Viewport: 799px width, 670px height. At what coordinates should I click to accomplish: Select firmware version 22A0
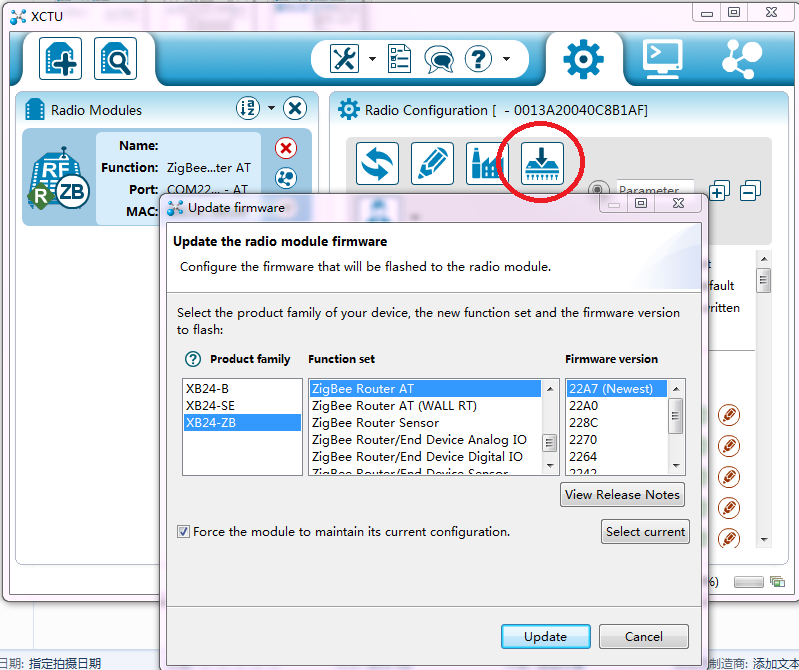(617, 406)
